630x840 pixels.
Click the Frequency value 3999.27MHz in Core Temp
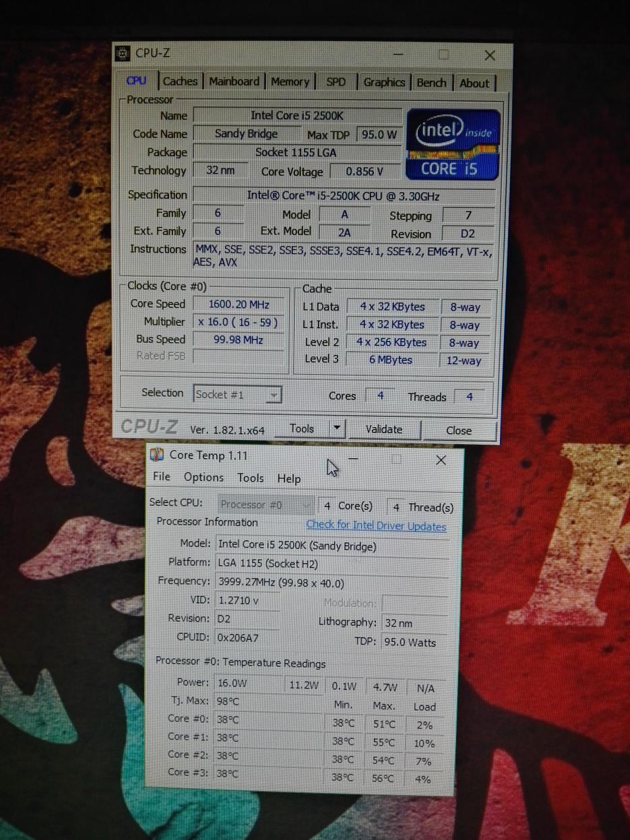[x=332, y=583]
